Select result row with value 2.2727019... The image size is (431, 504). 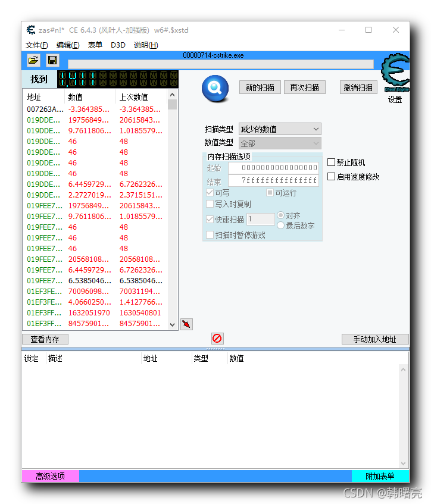click(x=95, y=195)
